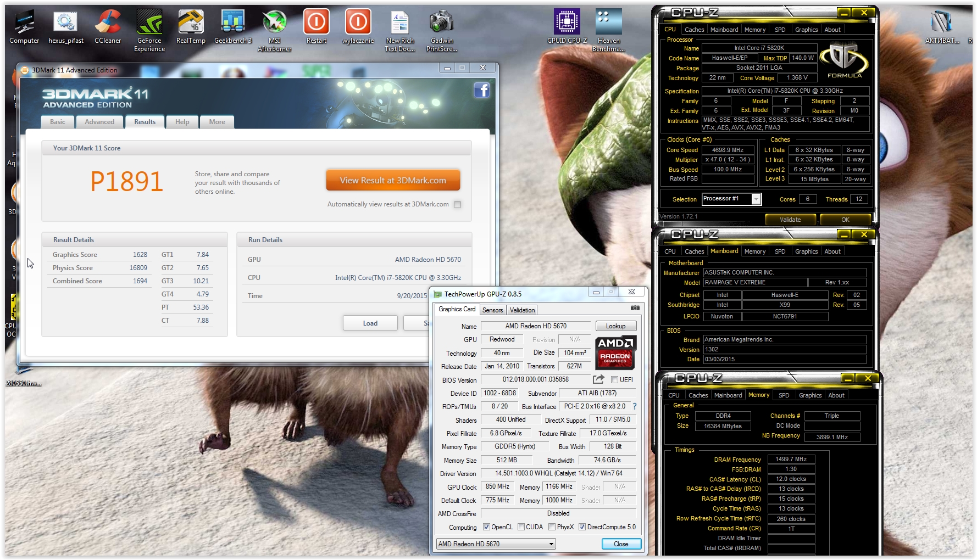Toggle the PhysX checkbox in GPU-Z
The image size is (977, 560).
[x=552, y=527]
